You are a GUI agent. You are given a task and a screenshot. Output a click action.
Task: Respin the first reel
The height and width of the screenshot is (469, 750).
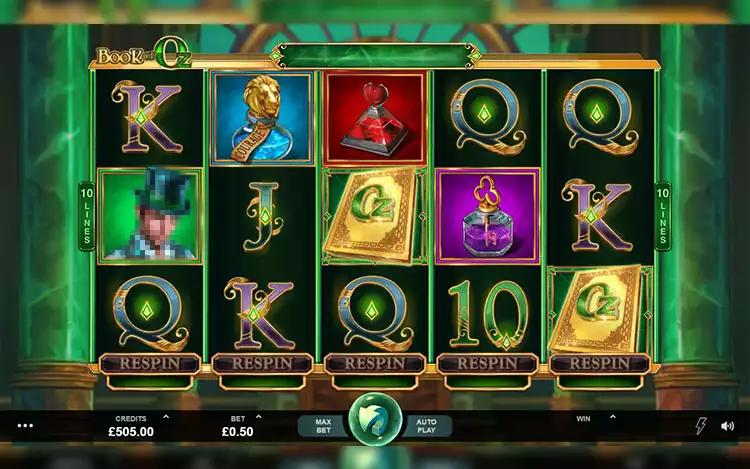150,364
